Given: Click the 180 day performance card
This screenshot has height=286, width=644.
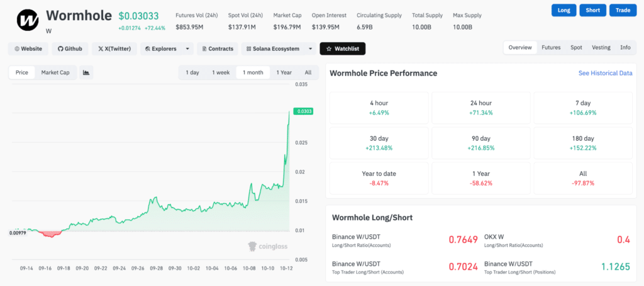Looking at the screenshot, I should click(583, 143).
